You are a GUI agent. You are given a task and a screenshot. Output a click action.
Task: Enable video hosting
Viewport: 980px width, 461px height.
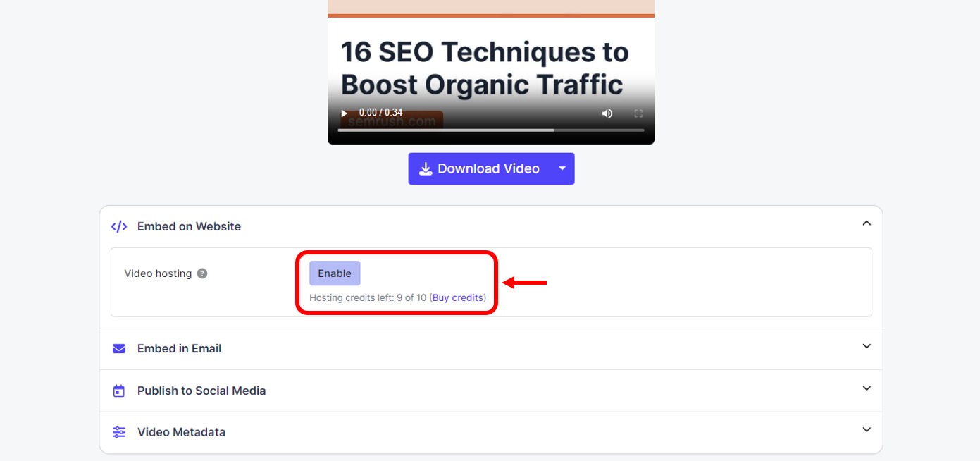pyautogui.click(x=335, y=273)
